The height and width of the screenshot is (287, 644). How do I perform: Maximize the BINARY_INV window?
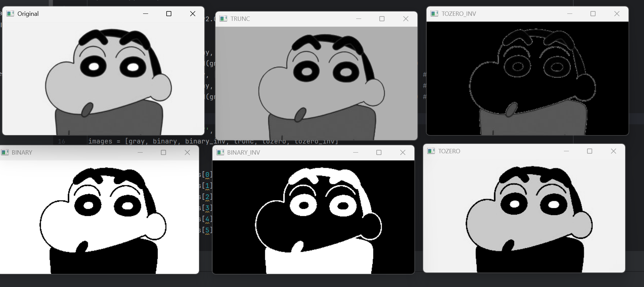(x=379, y=152)
